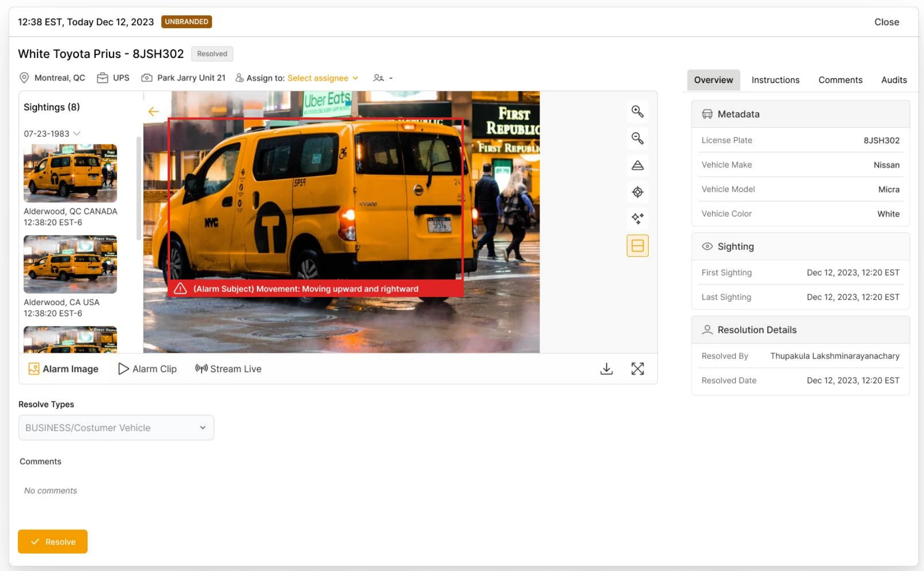Open the Resolve Types dropdown
Image resolution: width=924 pixels, height=571 pixels.
point(116,428)
